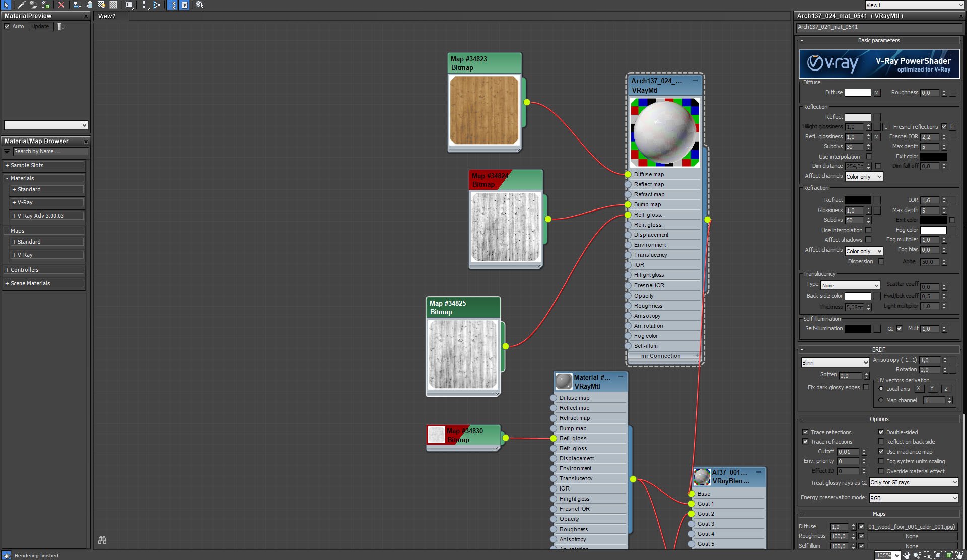This screenshot has width=967, height=560.
Task: Open the Refract black color swatch
Action: tap(858, 200)
